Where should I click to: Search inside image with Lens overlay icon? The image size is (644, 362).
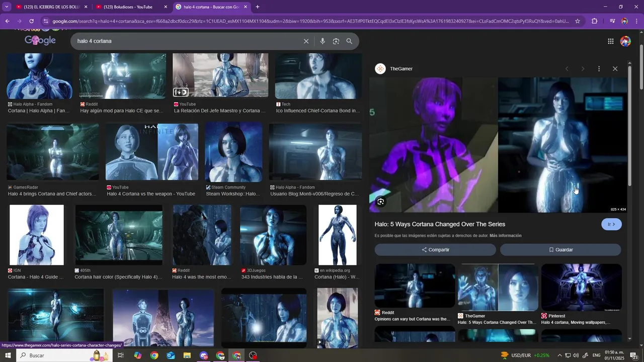[381, 202]
